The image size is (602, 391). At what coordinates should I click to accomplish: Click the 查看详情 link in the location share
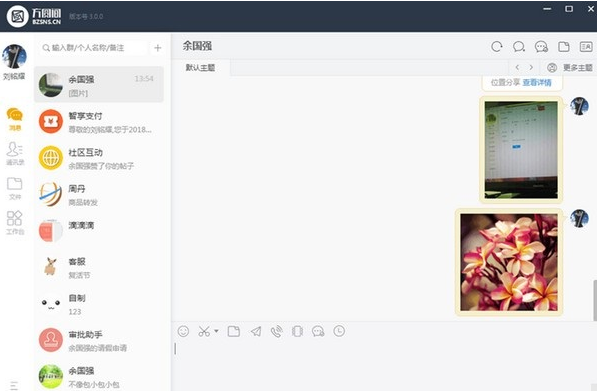537,82
